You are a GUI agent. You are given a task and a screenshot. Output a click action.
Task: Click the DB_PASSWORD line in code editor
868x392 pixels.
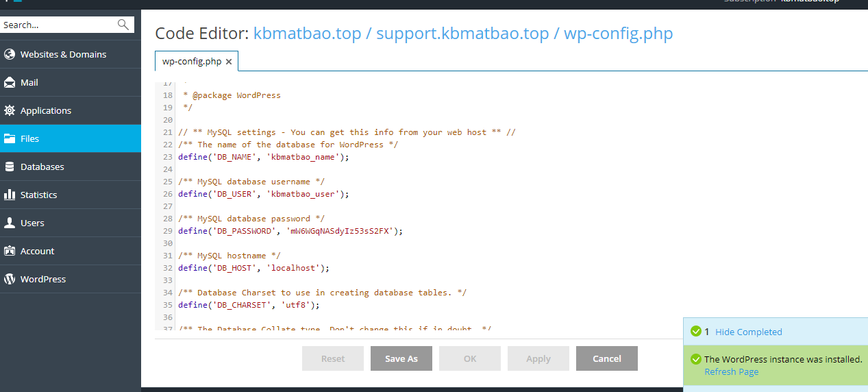290,231
